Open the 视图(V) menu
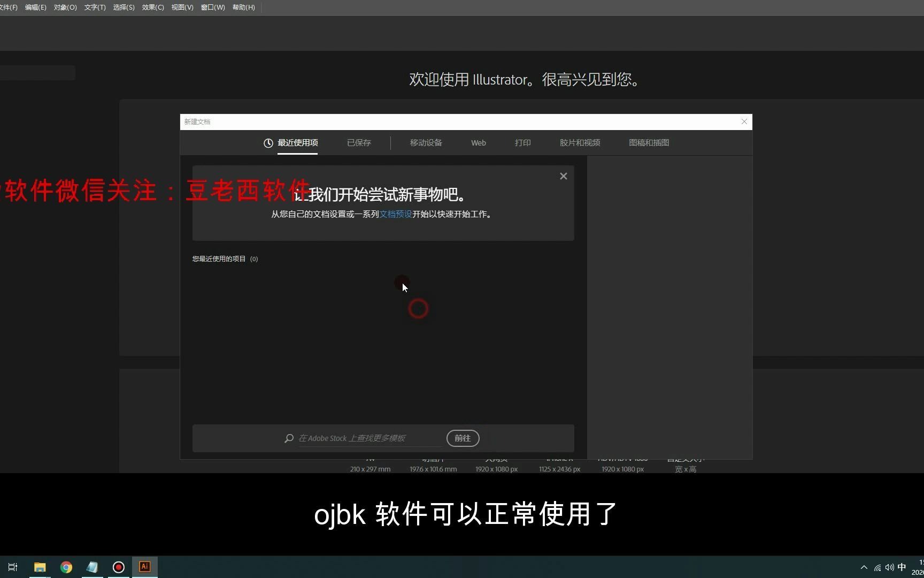Viewport: 924px width, 578px height. (x=182, y=7)
